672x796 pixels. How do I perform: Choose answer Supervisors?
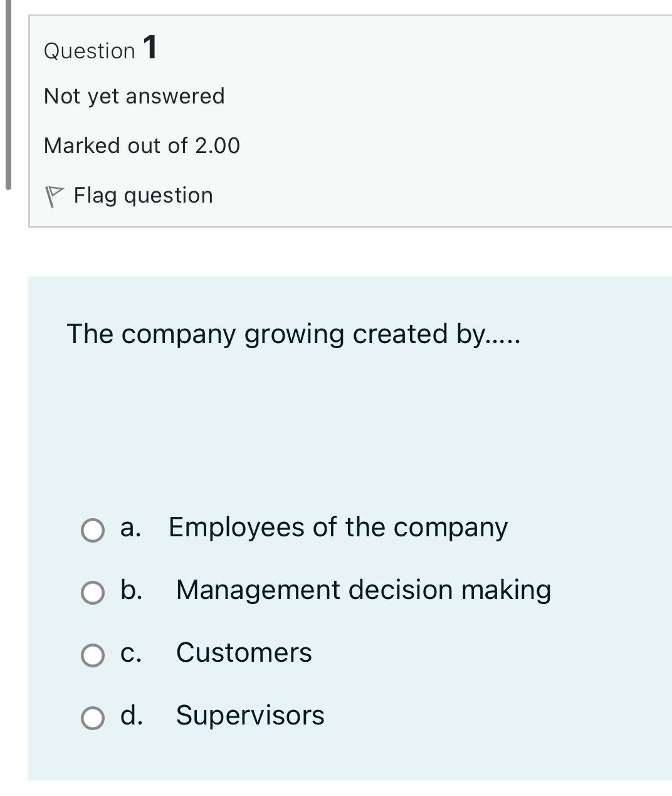249,715
